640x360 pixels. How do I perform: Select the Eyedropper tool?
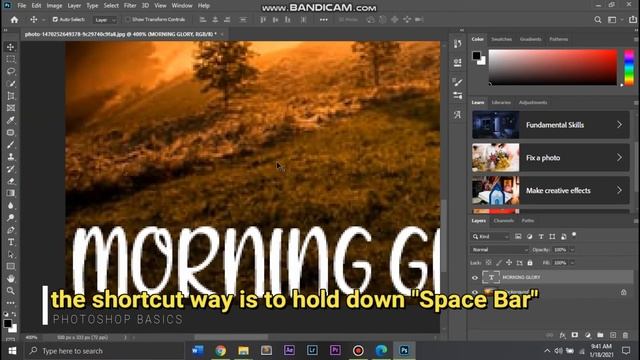[11, 120]
